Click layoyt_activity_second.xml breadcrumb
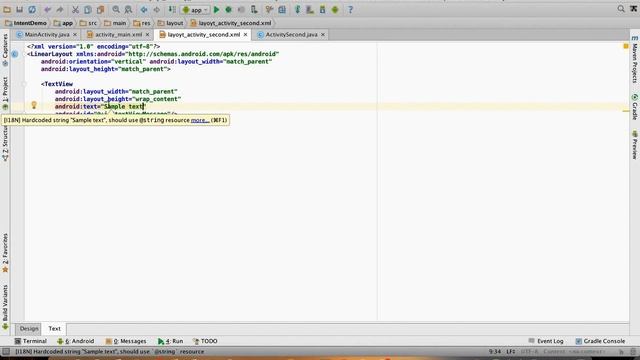Image resolution: width=640 pixels, height=360 pixels. [231, 23]
